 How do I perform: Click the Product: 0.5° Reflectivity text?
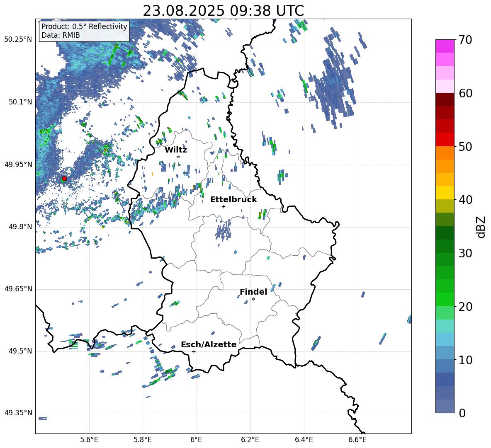(x=84, y=27)
